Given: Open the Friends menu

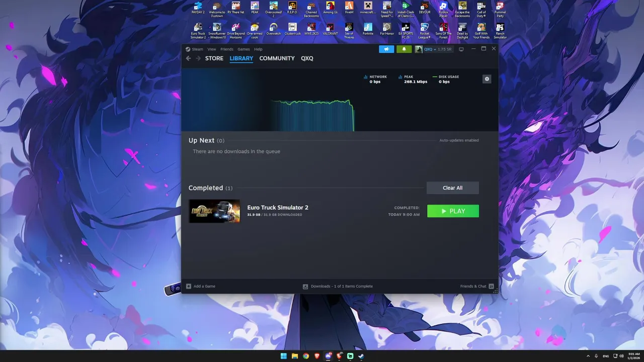Looking at the screenshot, I should (227, 49).
